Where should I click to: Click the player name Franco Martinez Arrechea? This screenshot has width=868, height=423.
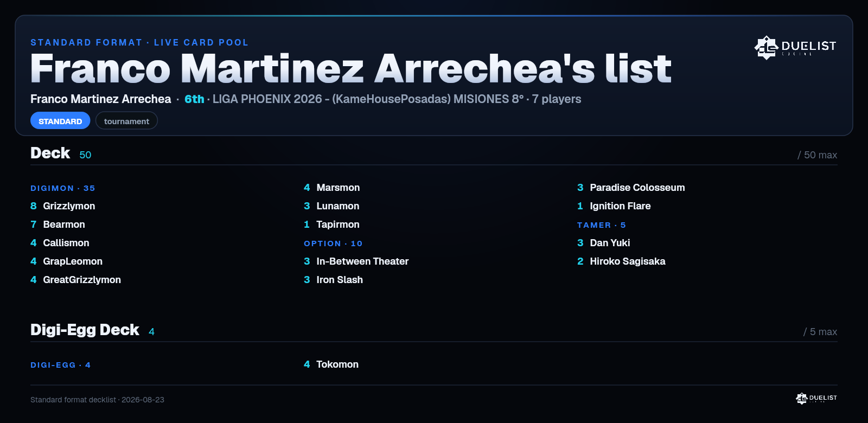pos(101,99)
